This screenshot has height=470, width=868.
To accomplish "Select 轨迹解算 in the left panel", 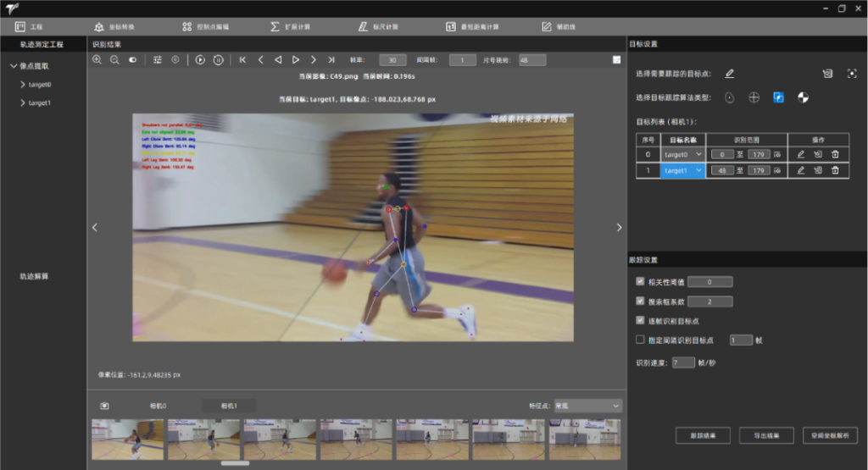I will click(34, 276).
